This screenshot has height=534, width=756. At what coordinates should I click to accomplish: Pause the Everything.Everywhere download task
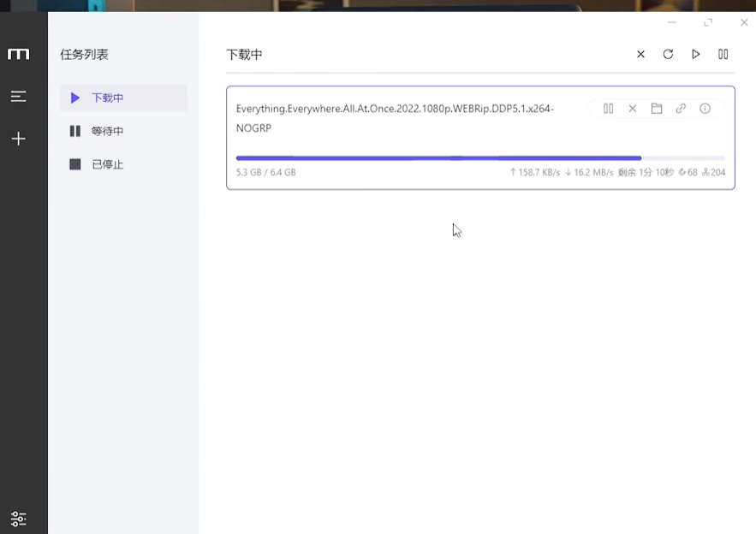[609, 109]
